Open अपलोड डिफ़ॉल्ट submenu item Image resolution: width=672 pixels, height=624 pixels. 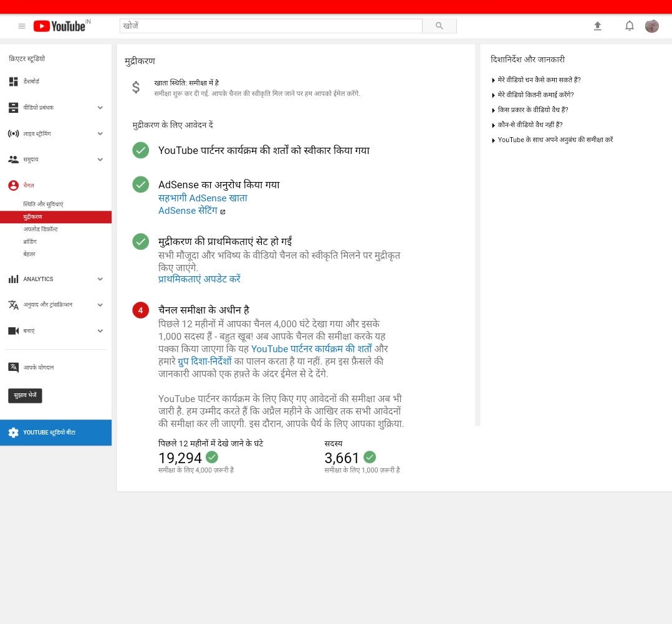tap(41, 229)
